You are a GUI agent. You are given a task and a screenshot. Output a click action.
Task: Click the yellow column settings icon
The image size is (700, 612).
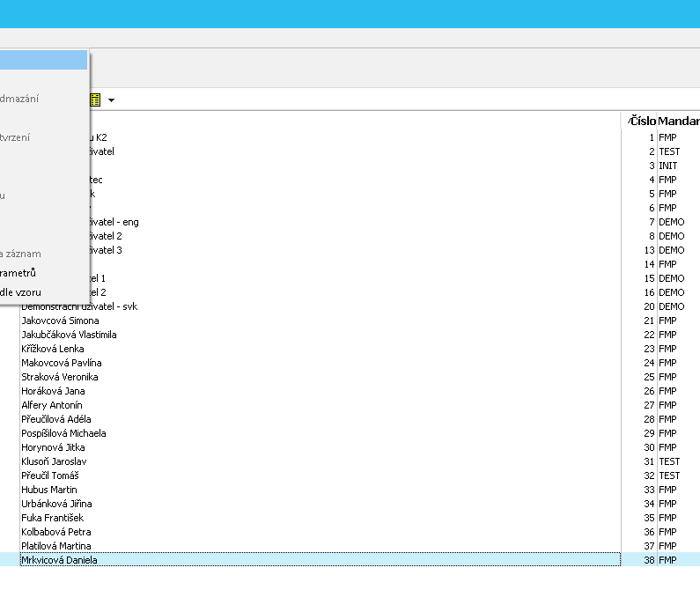(95, 100)
